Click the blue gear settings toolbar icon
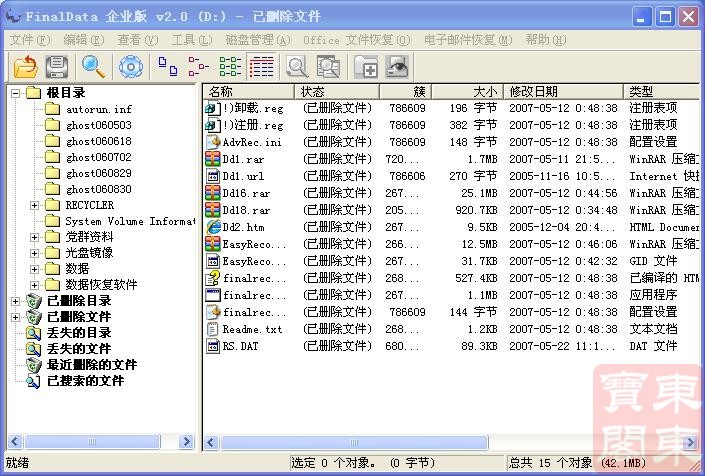Screen dimensions: 705x476 click(130, 67)
